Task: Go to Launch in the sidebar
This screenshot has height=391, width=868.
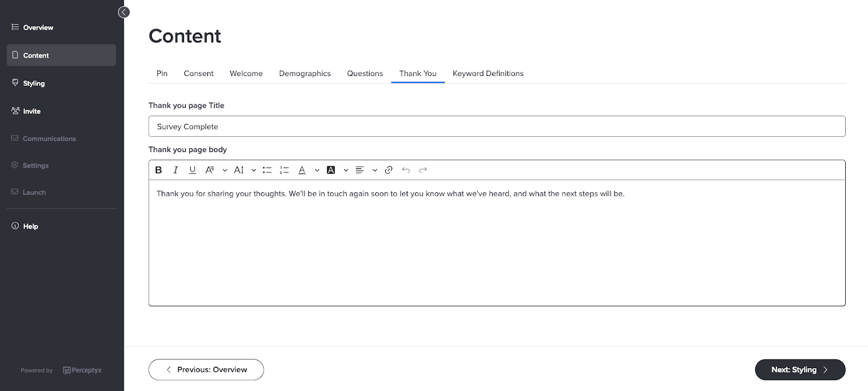Action: [x=61, y=192]
